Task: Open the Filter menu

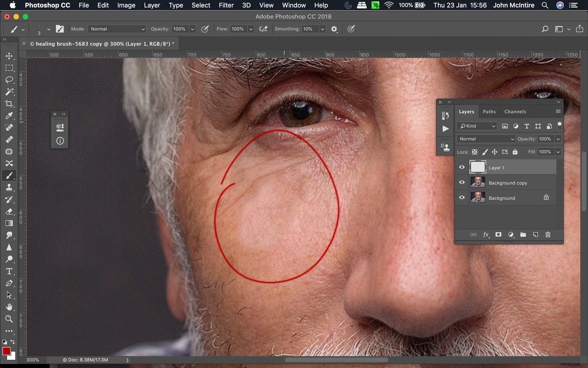Action: 226,5
